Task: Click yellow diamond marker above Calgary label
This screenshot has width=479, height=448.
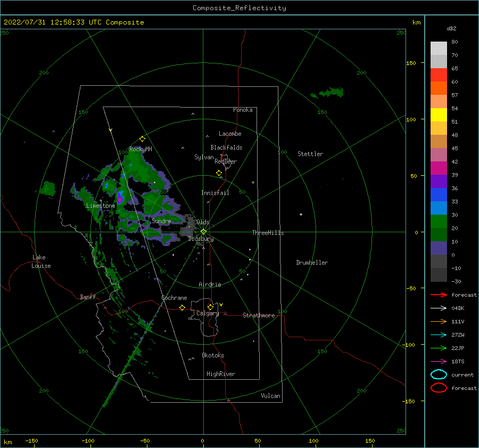Action: (210, 307)
